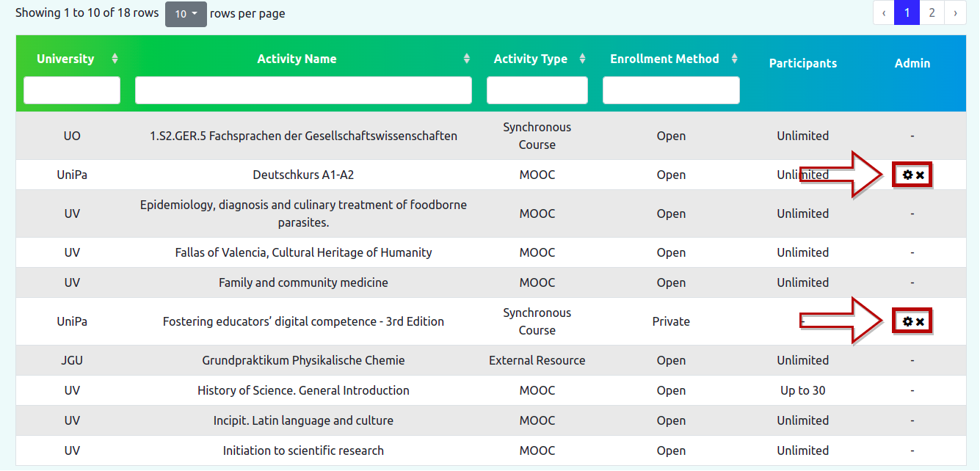Focus the Activity Name filter input
The image size is (980, 471).
[x=303, y=90]
